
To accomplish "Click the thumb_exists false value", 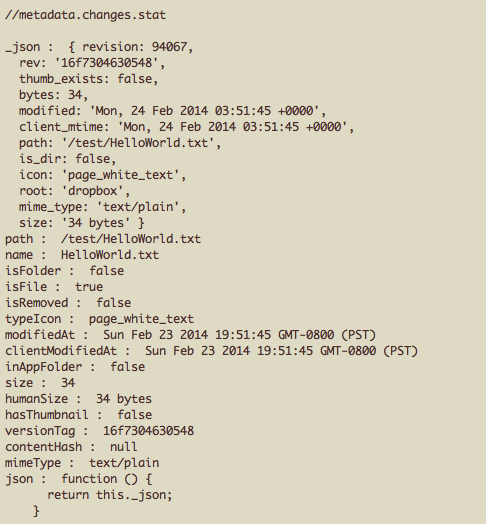I will click(x=134, y=79).
